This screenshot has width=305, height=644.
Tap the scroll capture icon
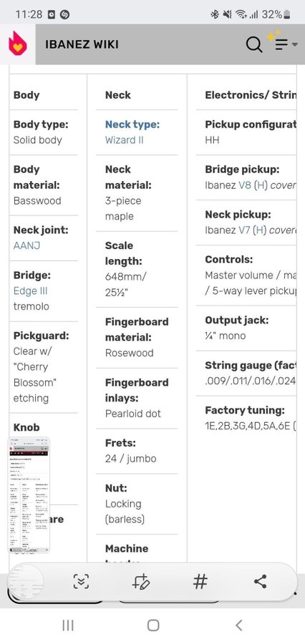[x=81, y=582]
